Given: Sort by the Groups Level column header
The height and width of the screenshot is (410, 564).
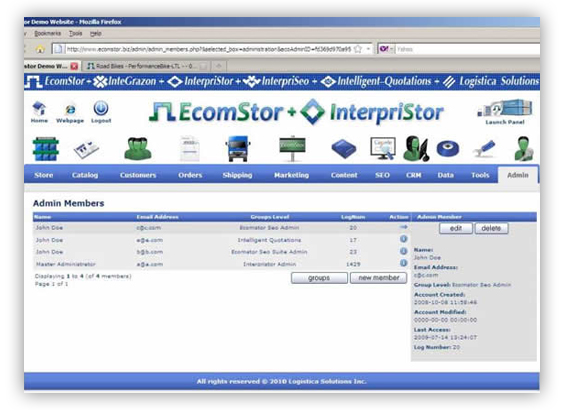Looking at the screenshot, I should pyautogui.click(x=270, y=217).
